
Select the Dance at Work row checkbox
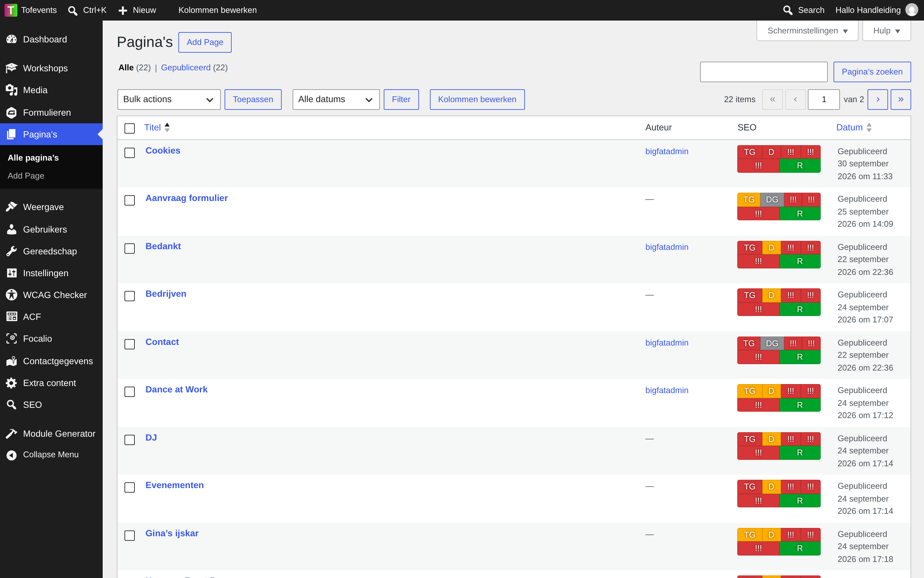coord(130,391)
